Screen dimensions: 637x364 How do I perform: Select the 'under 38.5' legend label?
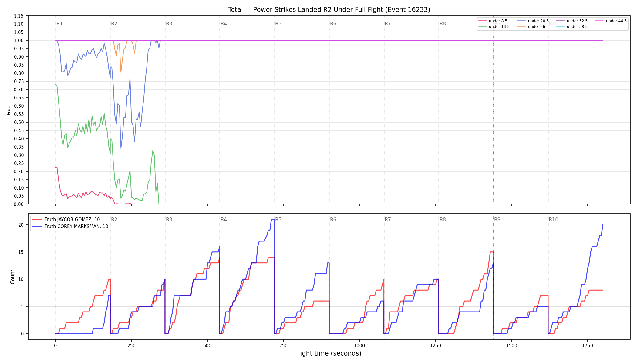click(x=577, y=27)
